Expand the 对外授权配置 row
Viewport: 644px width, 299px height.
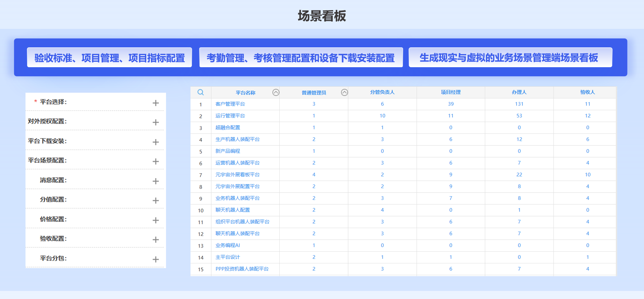click(156, 122)
